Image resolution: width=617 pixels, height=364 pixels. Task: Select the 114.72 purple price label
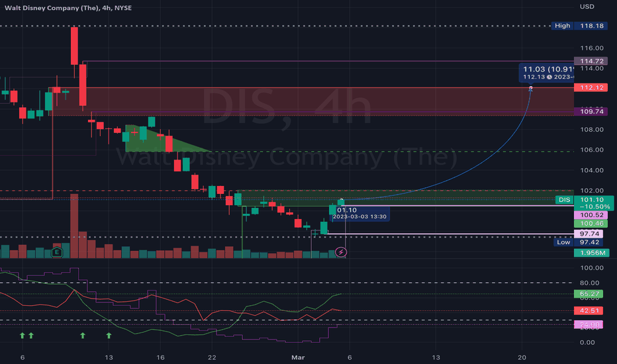pyautogui.click(x=591, y=61)
